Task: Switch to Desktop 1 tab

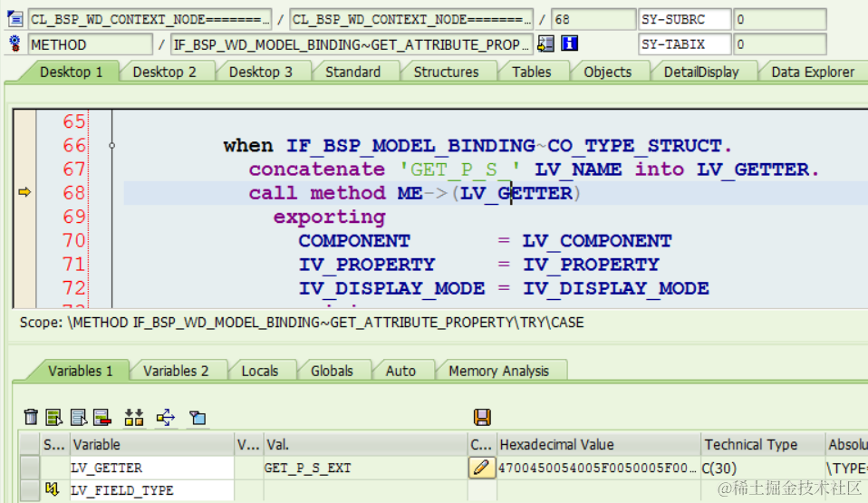Action: (71, 72)
